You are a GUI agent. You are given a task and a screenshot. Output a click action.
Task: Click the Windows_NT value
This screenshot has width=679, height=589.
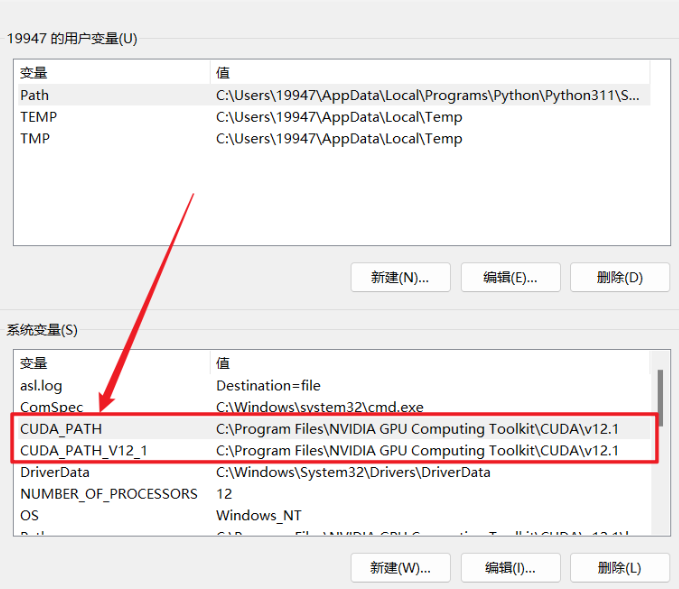(x=259, y=515)
